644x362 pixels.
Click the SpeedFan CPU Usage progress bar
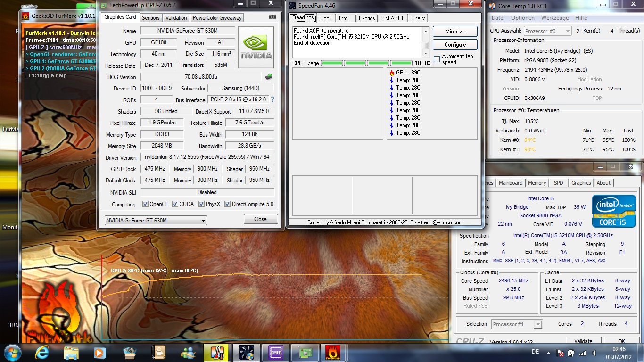[367, 63]
